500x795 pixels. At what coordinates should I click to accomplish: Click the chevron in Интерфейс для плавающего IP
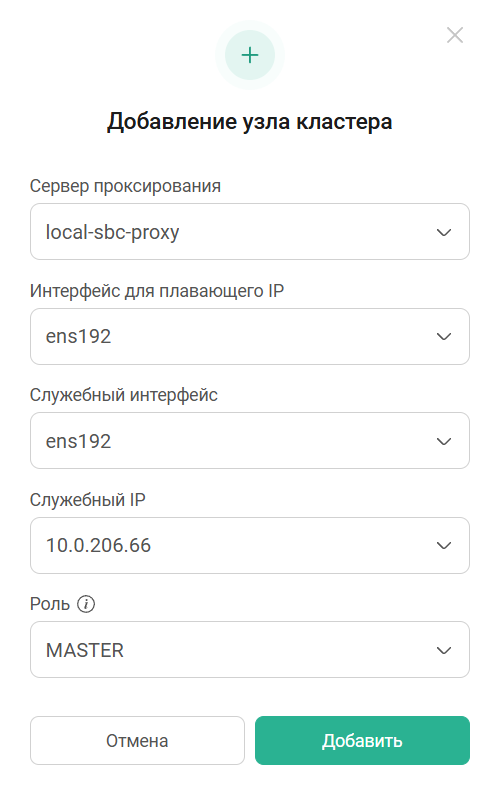444,337
